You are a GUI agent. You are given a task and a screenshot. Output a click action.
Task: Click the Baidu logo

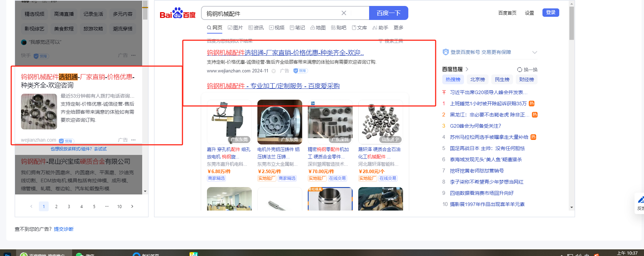click(x=178, y=13)
